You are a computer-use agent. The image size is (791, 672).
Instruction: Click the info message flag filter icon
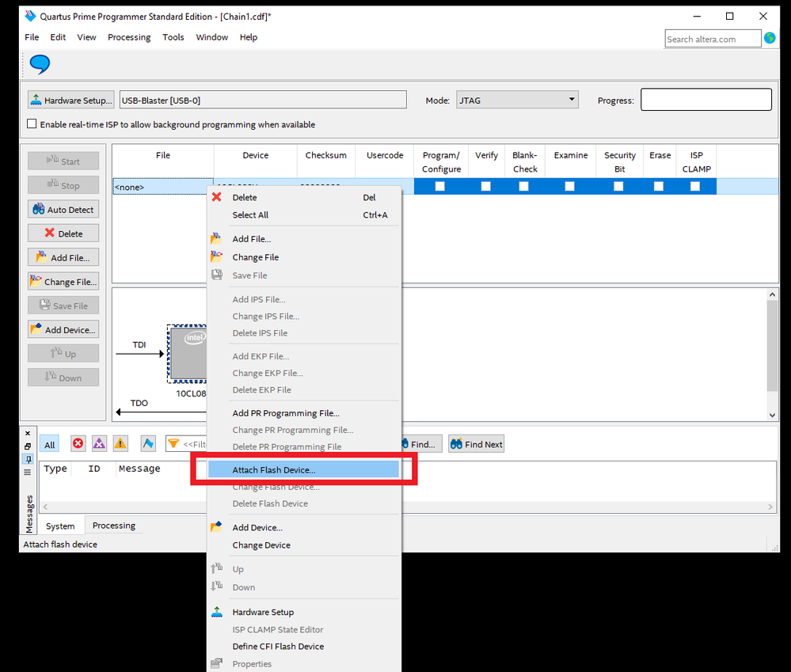148,443
